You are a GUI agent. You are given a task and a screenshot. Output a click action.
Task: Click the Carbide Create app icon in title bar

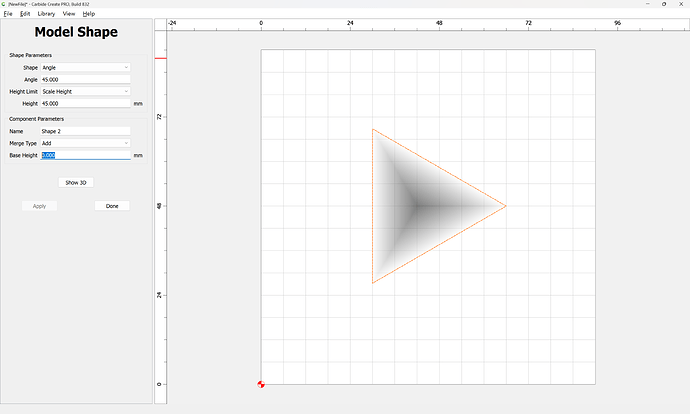click(4, 4)
